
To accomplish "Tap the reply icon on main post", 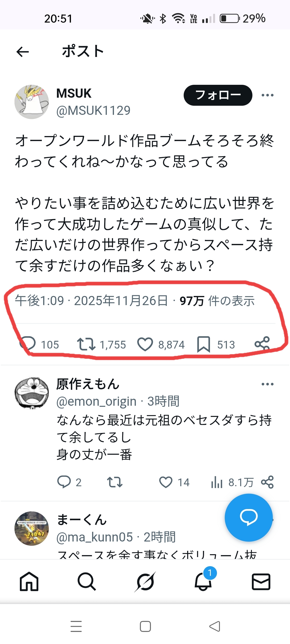I will click(28, 344).
